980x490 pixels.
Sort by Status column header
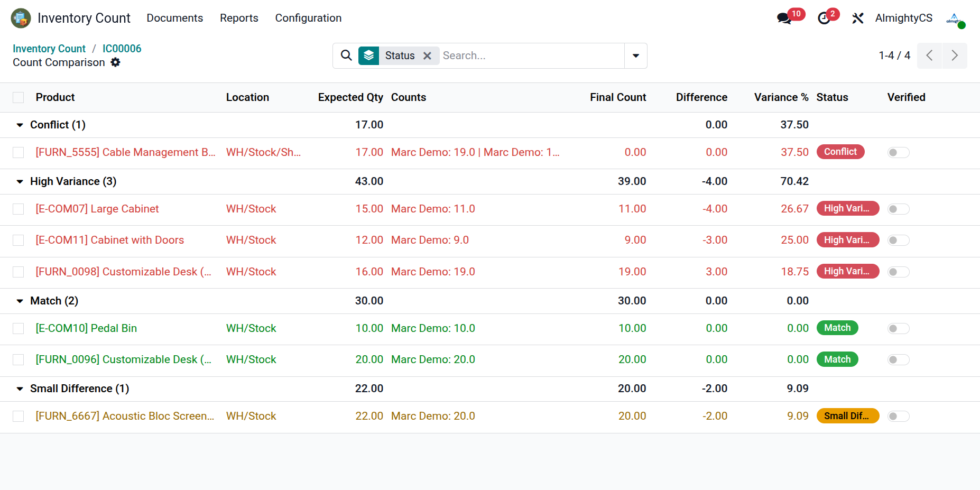[832, 97]
